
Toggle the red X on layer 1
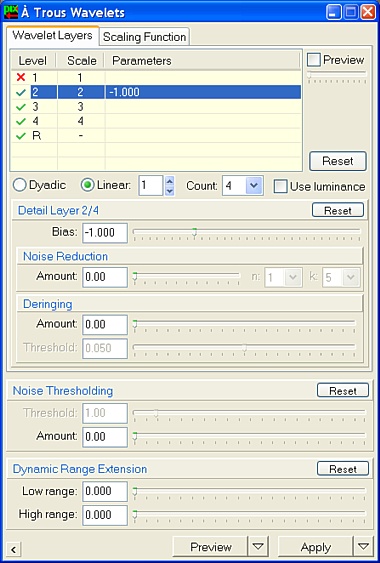pos(21,77)
